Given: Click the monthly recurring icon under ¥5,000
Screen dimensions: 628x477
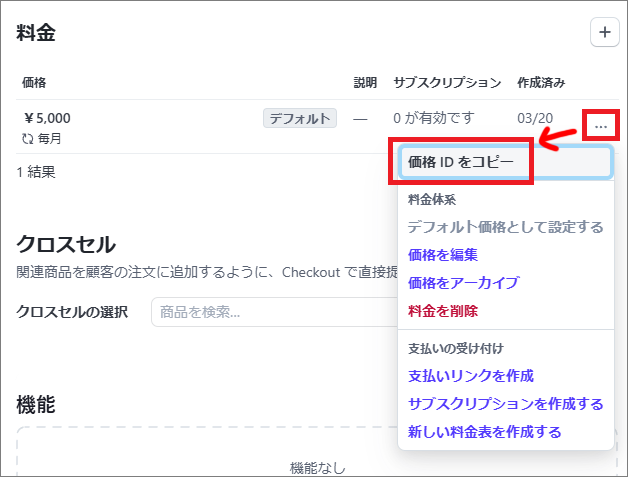Looking at the screenshot, I should click(x=28, y=139).
